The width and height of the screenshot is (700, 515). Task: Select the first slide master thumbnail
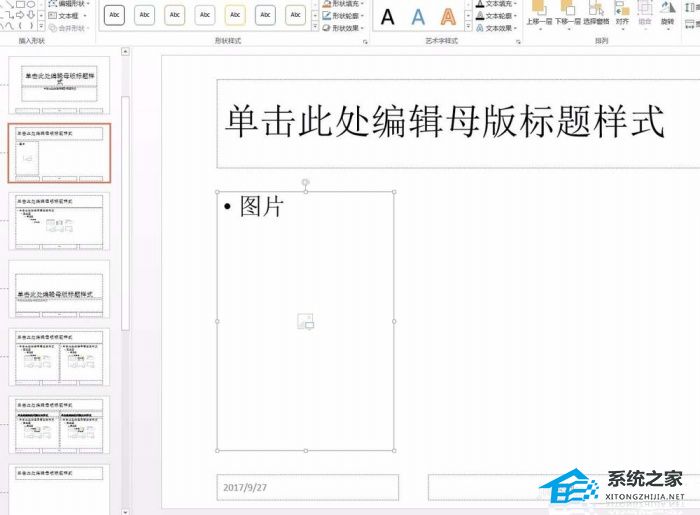pyautogui.click(x=59, y=85)
